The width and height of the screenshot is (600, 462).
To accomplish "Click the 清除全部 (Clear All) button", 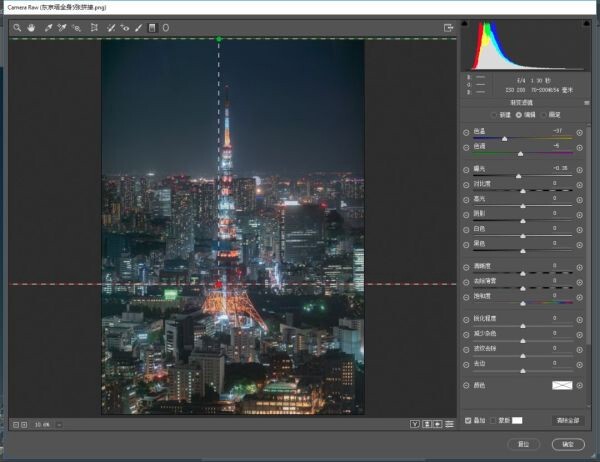I will [568, 420].
